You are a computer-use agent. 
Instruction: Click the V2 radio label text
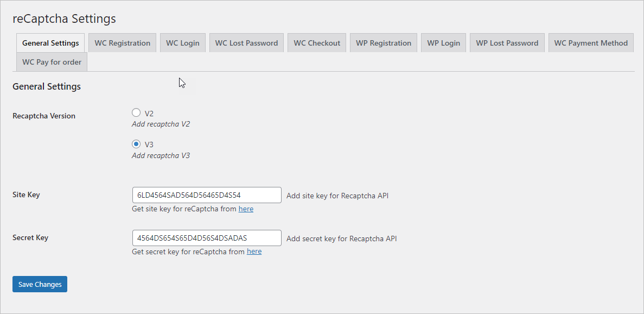click(x=147, y=113)
